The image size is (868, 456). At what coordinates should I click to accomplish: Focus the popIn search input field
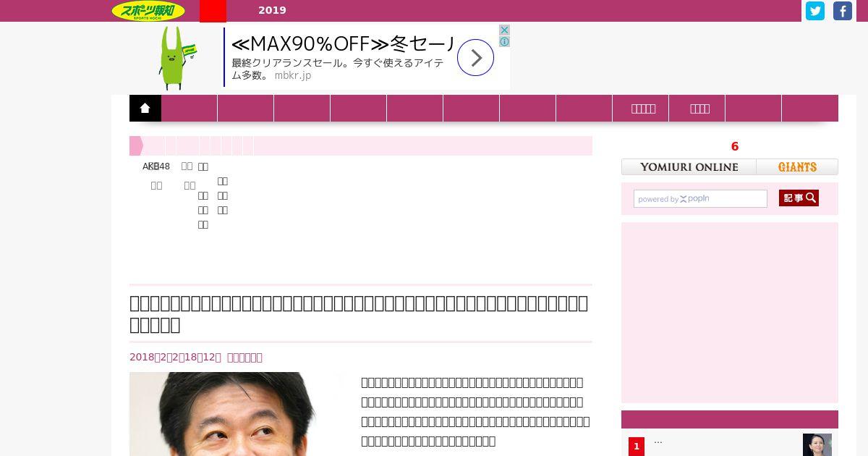[700, 199]
